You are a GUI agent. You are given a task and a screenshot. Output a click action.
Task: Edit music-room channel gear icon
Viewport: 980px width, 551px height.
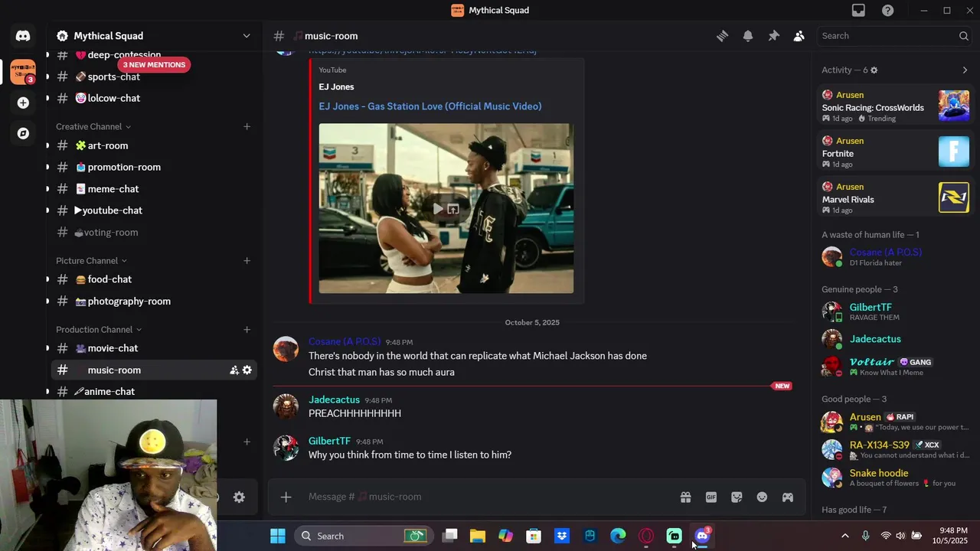[x=247, y=370]
